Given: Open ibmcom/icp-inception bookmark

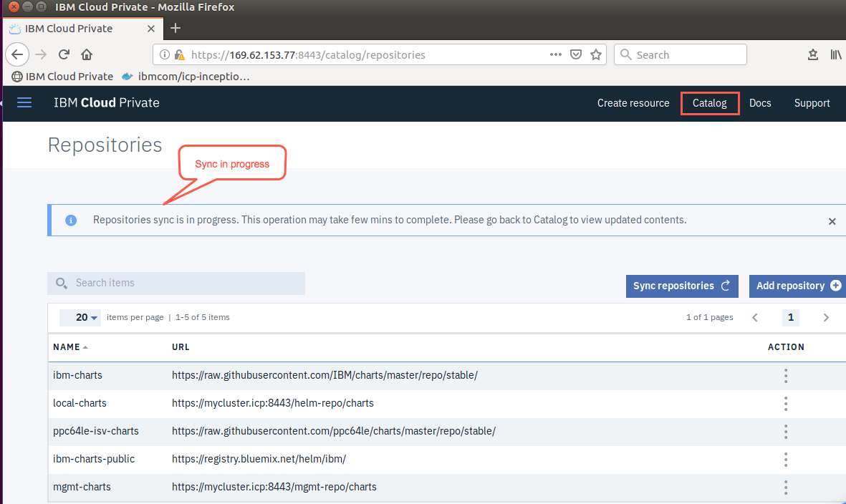Looking at the screenshot, I should 186,76.
